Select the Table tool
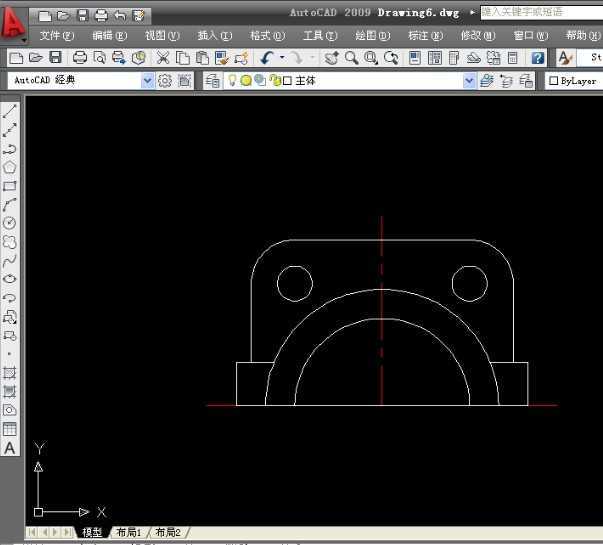Image resolution: width=603 pixels, height=545 pixels. tap(10, 429)
